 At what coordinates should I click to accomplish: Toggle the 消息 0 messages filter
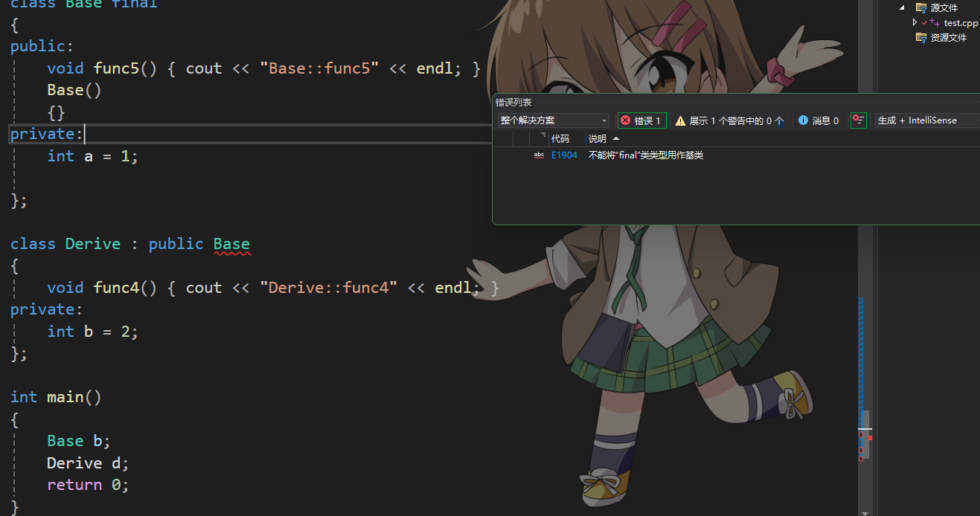[819, 120]
